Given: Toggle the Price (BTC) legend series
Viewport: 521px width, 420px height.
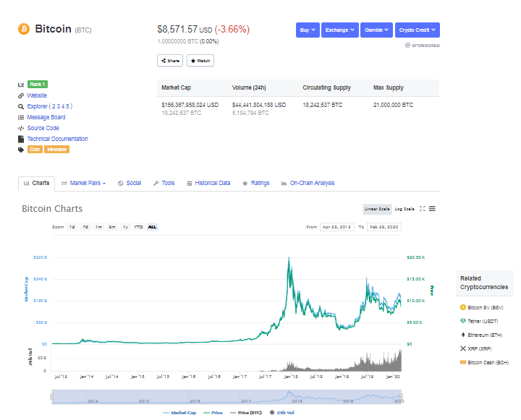Looking at the screenshot, I should coord(246,413).
